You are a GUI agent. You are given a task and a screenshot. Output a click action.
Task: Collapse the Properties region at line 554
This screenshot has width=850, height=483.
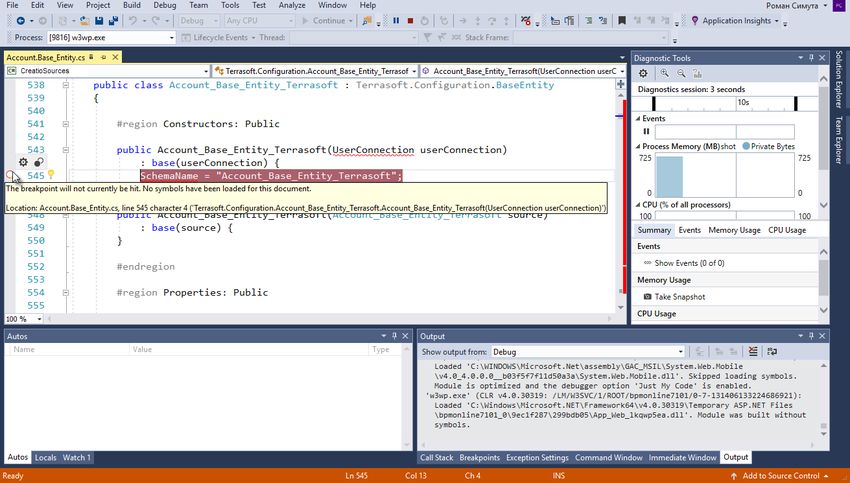tap(66, 293)
